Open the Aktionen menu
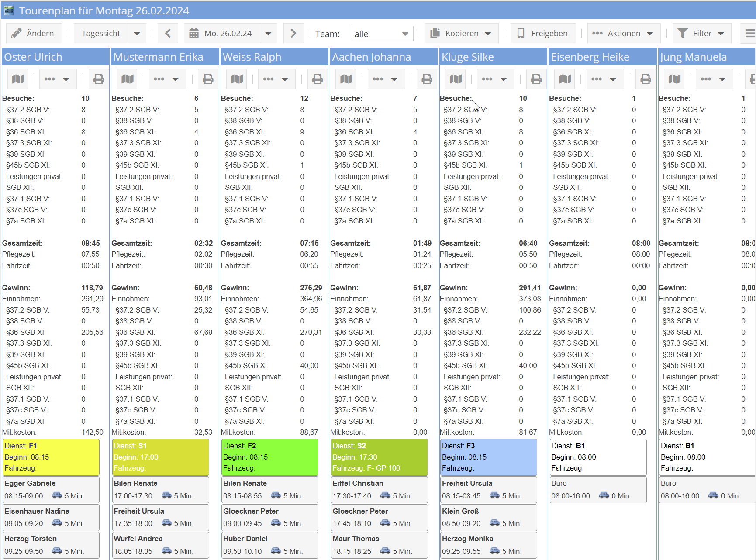Viewport: 756px width, 560px height. coord(623,34)
